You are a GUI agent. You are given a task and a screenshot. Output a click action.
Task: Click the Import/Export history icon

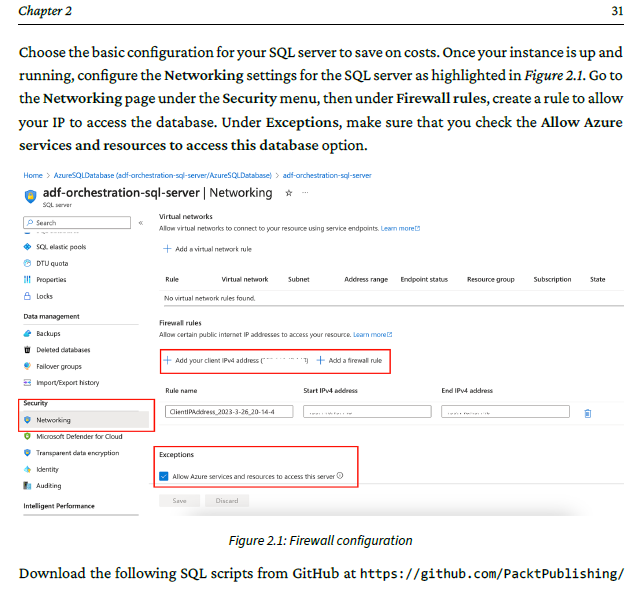point(27,382)
